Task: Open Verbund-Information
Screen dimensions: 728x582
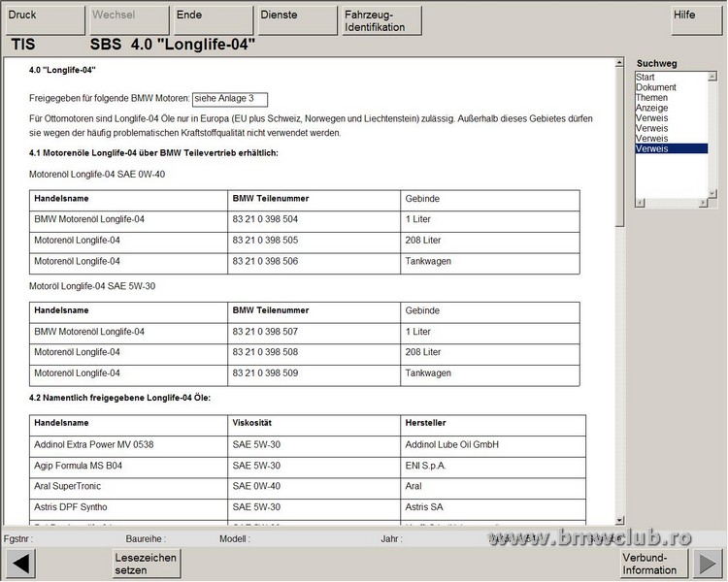Action: click(x=653, y=564)
